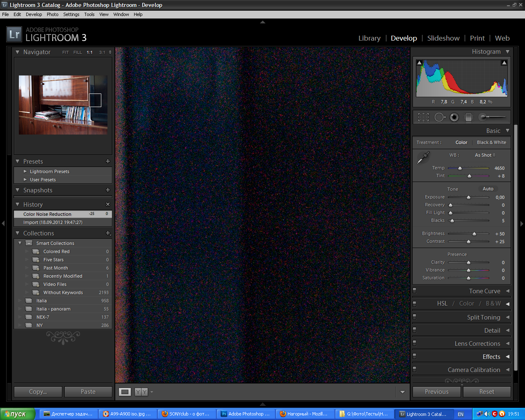Toggle the Tone Curve panel switch
This screenshot has height=420, width=525.
click(x=415, y=290)
